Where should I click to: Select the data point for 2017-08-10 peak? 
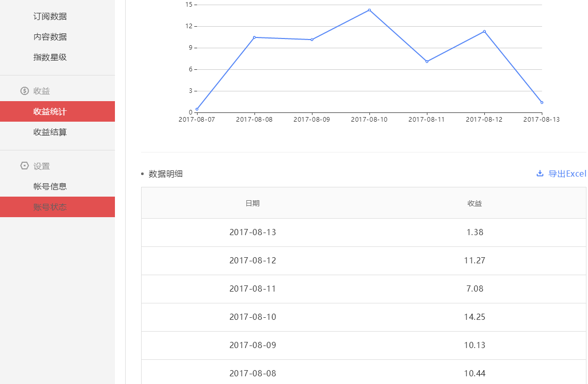[369, 9]
